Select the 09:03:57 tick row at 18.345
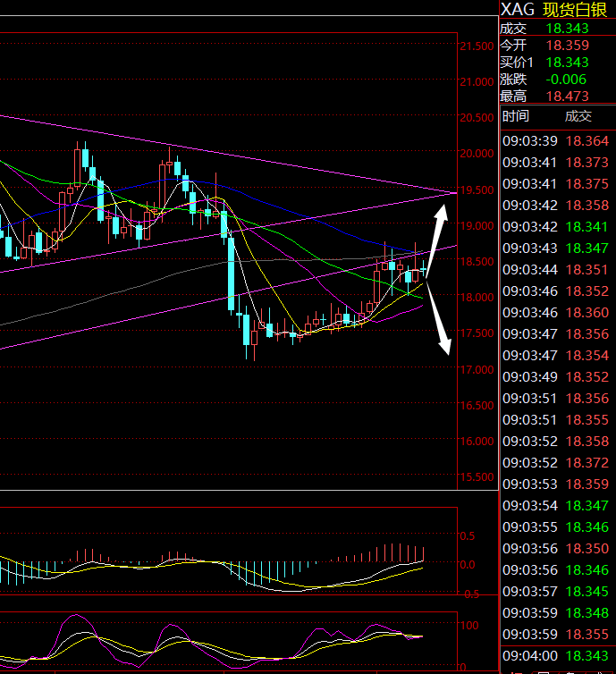The image size is (616, 674). click(x=556, y=592)
